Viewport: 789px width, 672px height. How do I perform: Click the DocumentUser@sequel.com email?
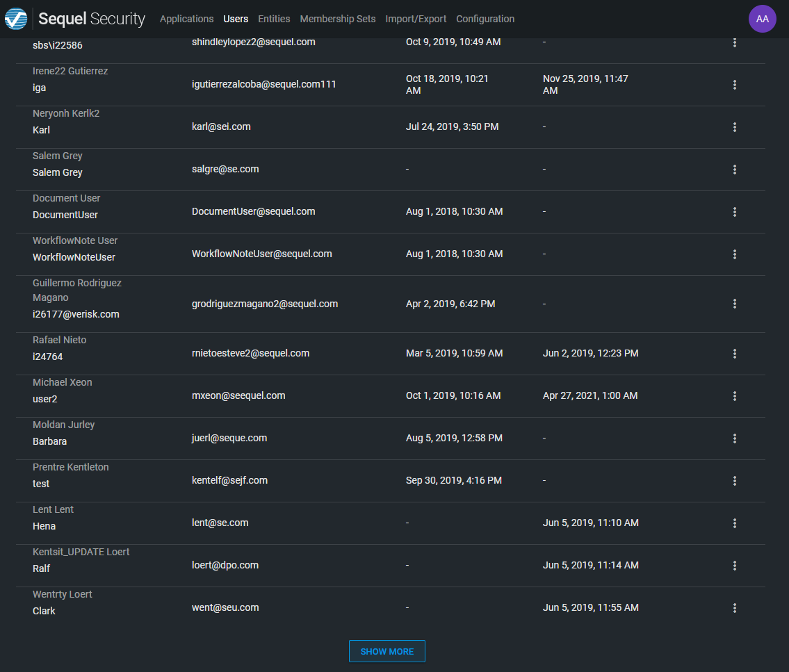pyautogui.click(x=253, y=211)
